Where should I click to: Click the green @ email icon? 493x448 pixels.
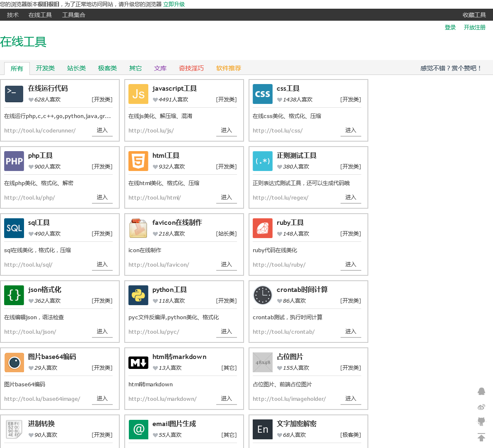(138, 429)
